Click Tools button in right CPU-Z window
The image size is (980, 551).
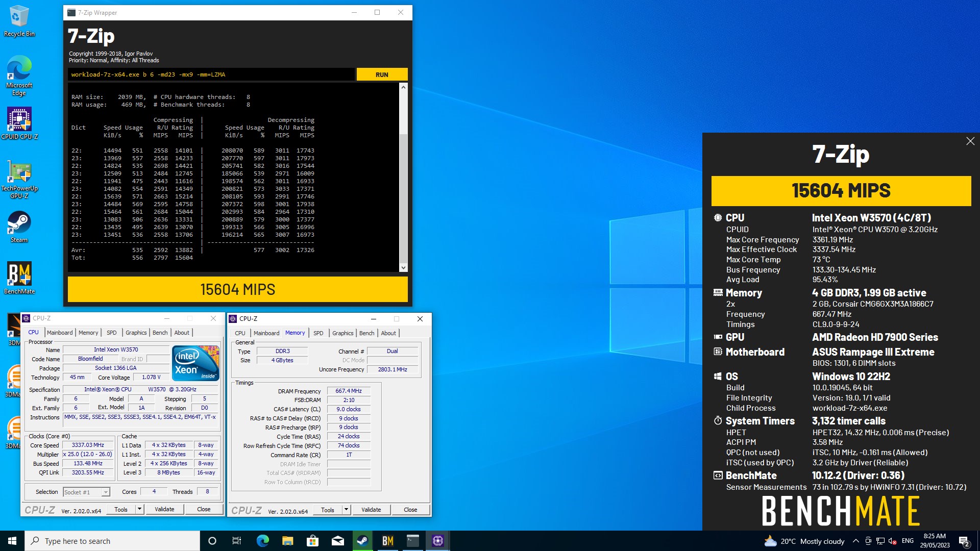click(x=328, y=510)
